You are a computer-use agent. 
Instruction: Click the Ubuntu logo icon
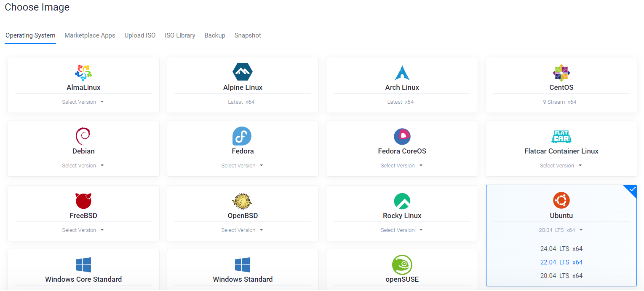coord(561,200)
